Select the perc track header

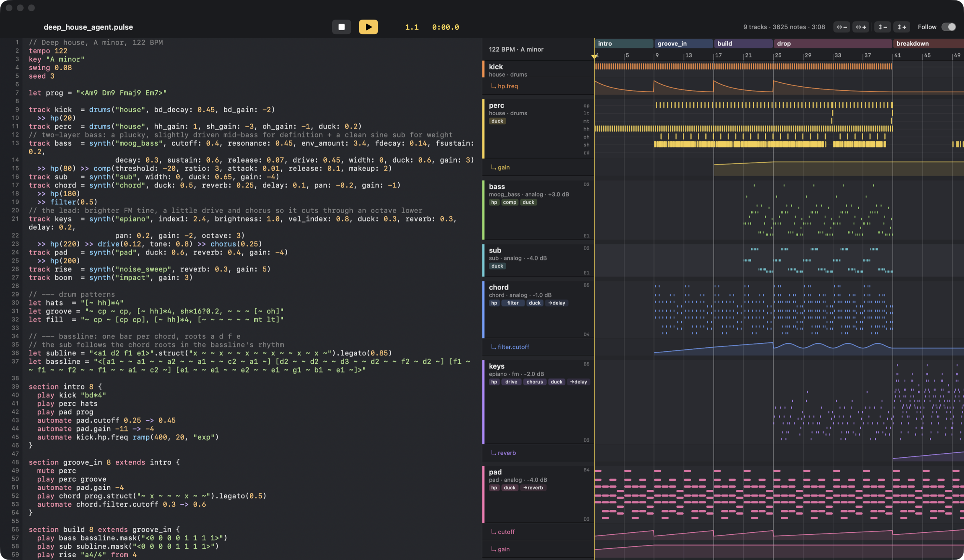point(538,128)
